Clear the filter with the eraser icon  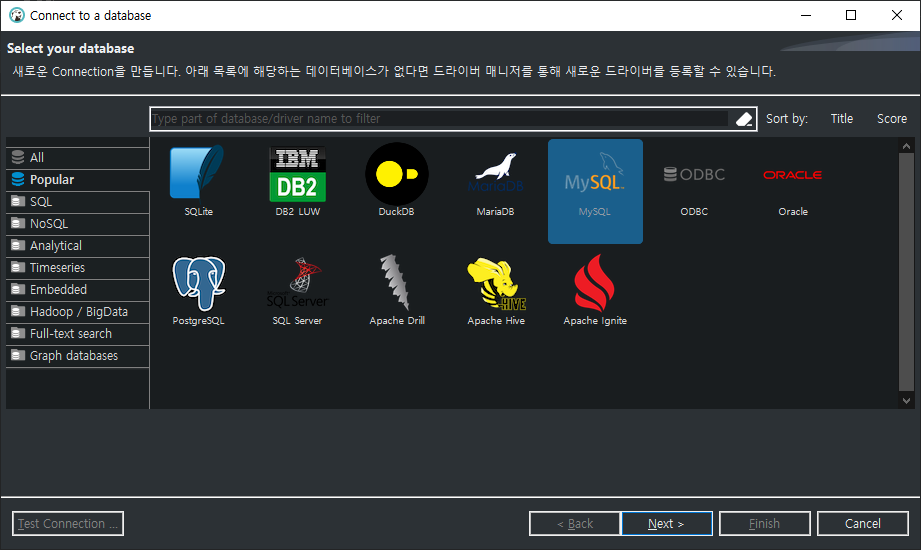click(744, 119)
